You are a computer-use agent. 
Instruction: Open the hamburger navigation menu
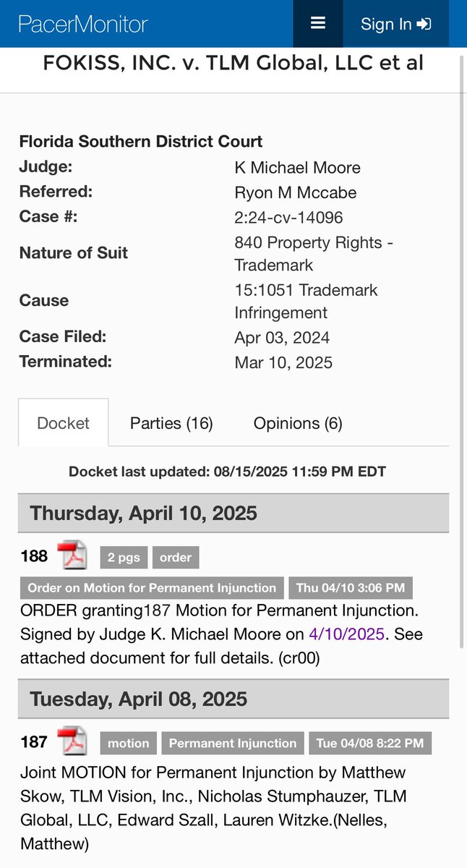[318, 23]
